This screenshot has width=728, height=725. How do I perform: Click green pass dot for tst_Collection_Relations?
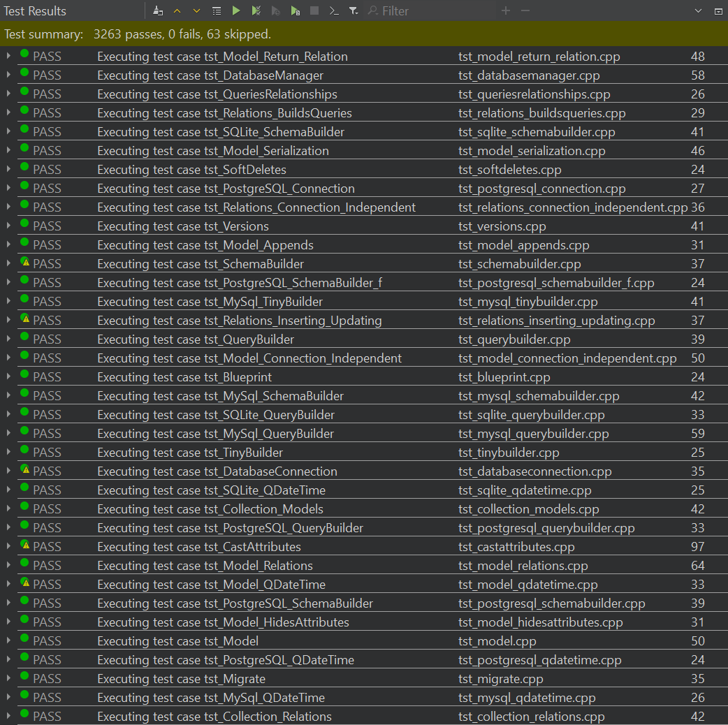tap(24, 714)
